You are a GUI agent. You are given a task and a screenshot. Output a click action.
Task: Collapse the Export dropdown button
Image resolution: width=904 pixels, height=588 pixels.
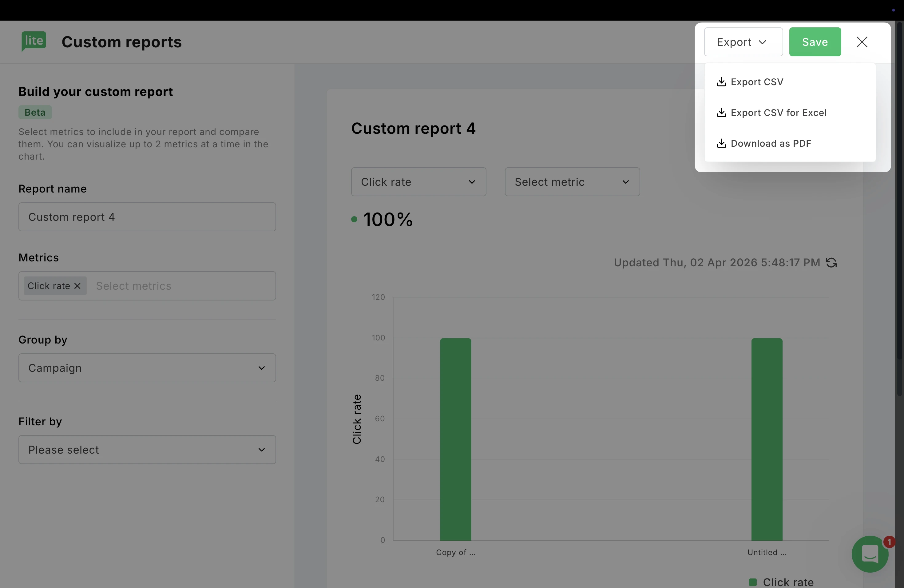pyautogui.click(x=743, y=42)
